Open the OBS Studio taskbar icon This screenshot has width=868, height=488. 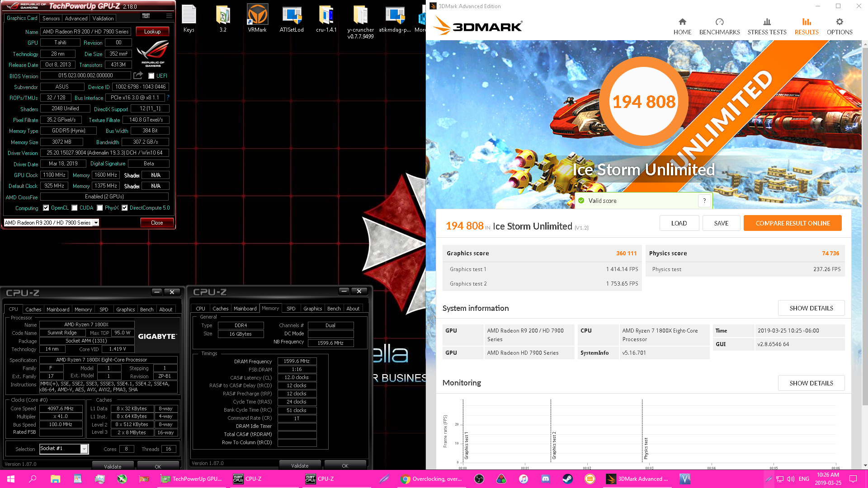tap(479, 479)
